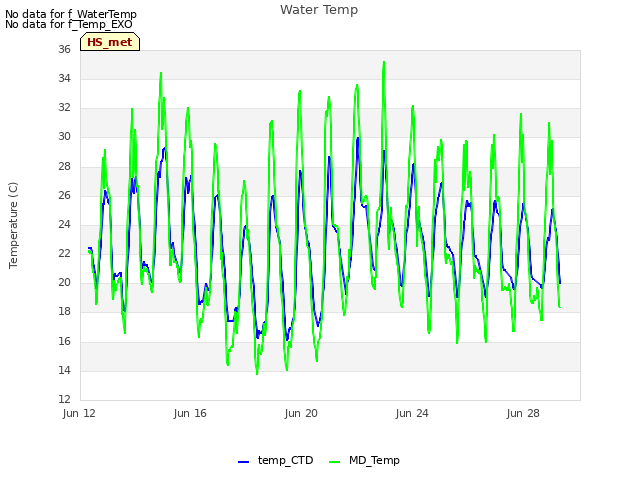Click the Temperature (C) axis label
The height and width of the screenshot is (480, 640).
coord(13,225)
